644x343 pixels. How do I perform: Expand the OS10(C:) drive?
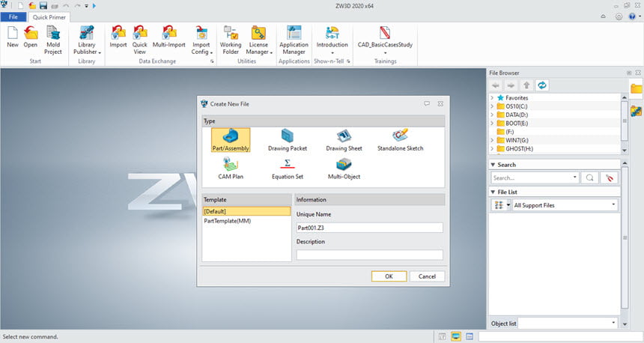coord(492,106)
